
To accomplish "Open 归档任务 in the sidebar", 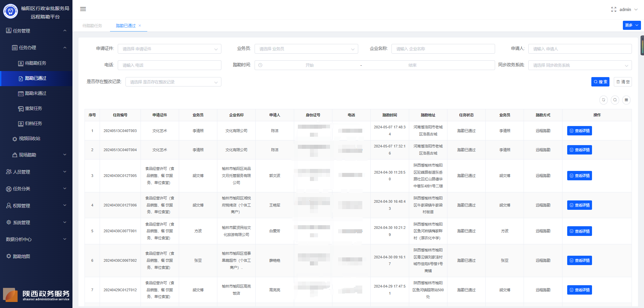I will point(36,124).
